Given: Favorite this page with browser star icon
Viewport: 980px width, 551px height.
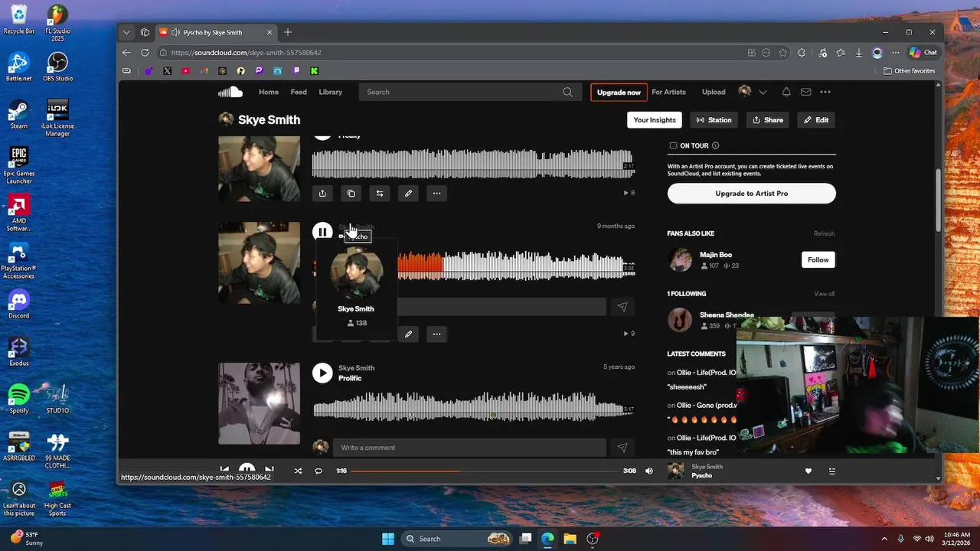Looking at the screenshot, I should tap(782, 53).
